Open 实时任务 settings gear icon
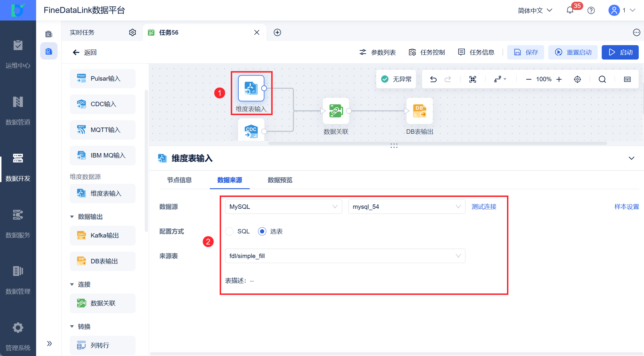This screenshot has height=356, width=644. click(132, 33)
